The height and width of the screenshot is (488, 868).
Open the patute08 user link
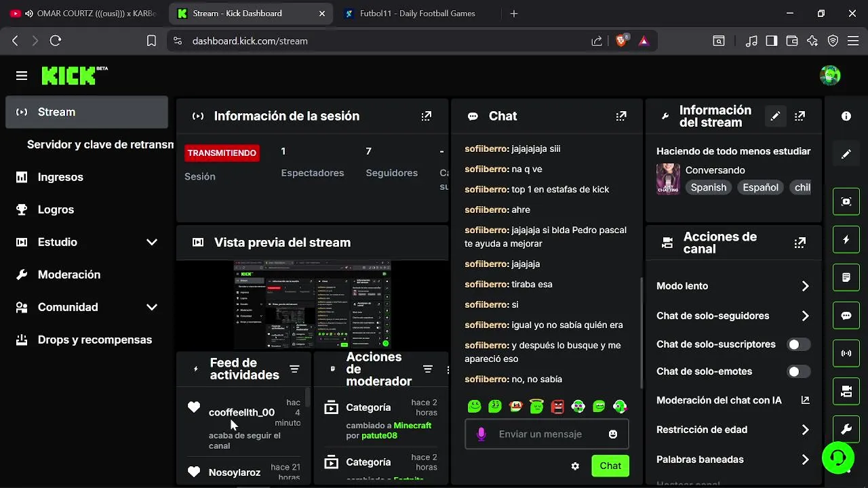click(x=379, y=436)
